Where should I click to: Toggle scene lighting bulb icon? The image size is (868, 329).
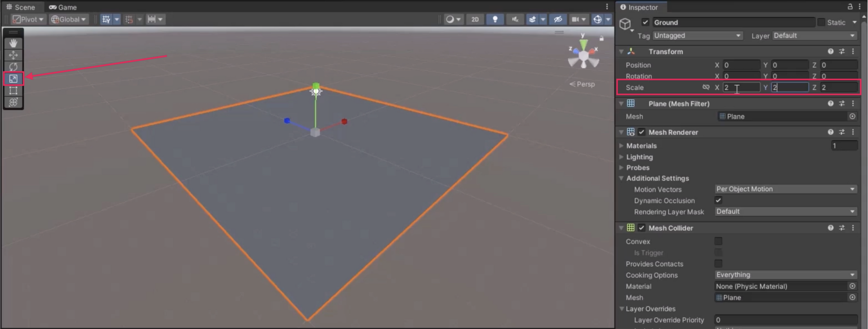[x=495, y=19]
